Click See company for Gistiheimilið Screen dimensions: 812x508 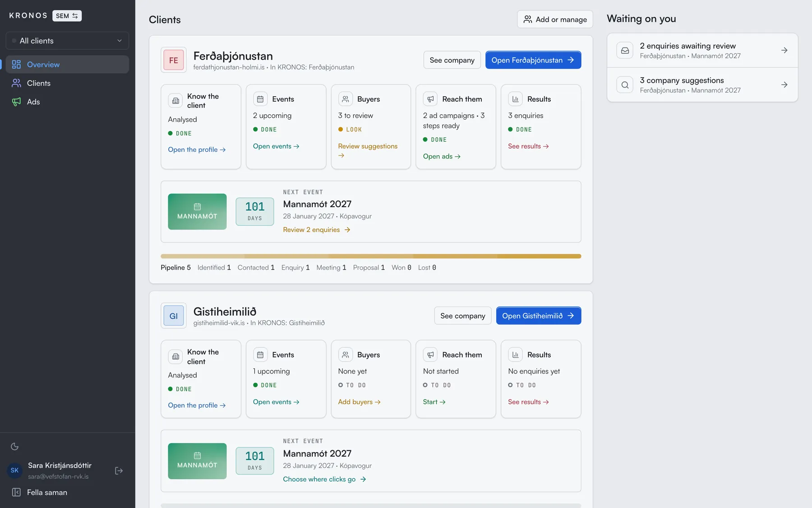[x=463, y=316]
